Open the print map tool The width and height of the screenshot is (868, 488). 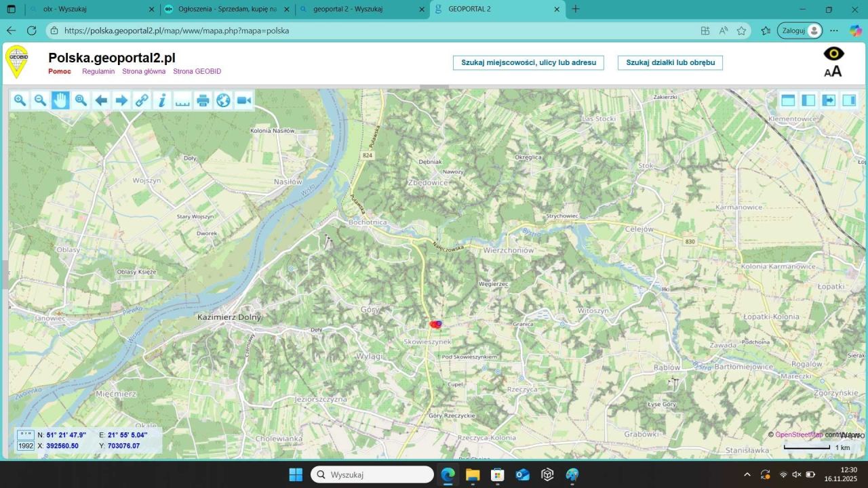pos(203,100)
